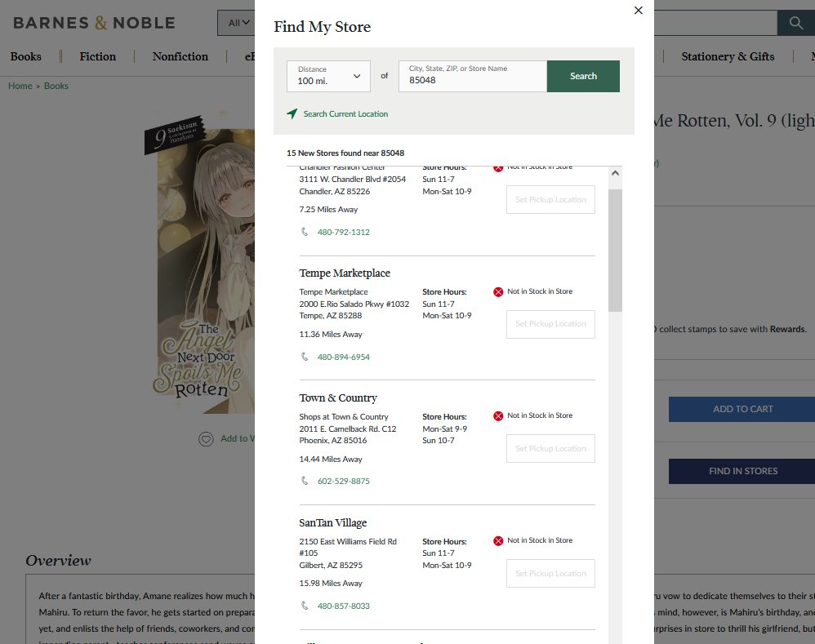Viewport: 815px width, 644px height.
Task: Click red not-in-stock icon for Tempe Marketplace
Action: click(498, 292)
